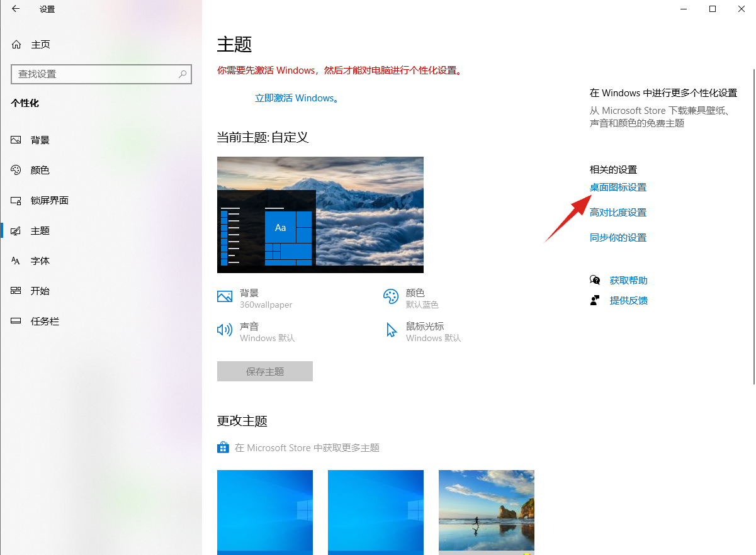Click the 获取帮助 link
Image resolution: width=756 pixels, height=555 pixels.
click(x=629, y=280)
